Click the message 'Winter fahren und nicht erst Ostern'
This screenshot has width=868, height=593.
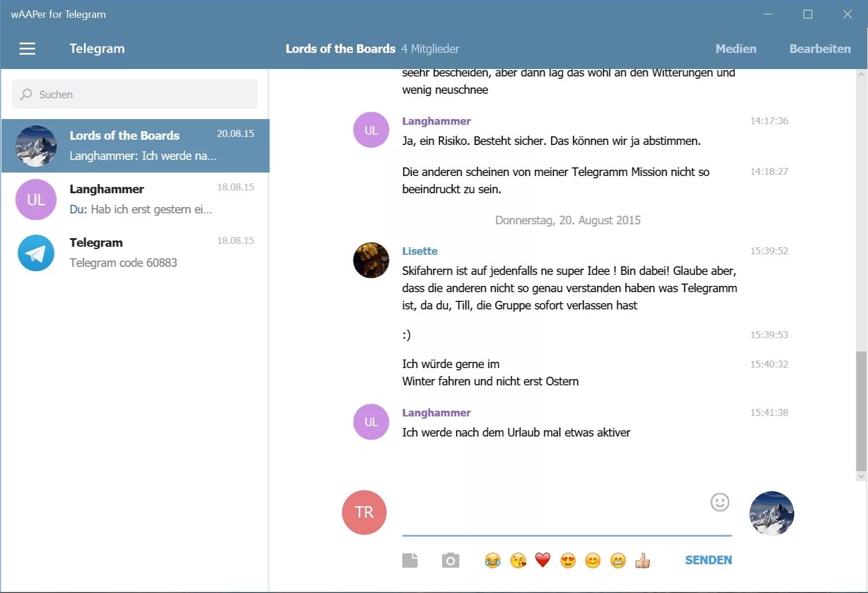[x=490, y=381]
